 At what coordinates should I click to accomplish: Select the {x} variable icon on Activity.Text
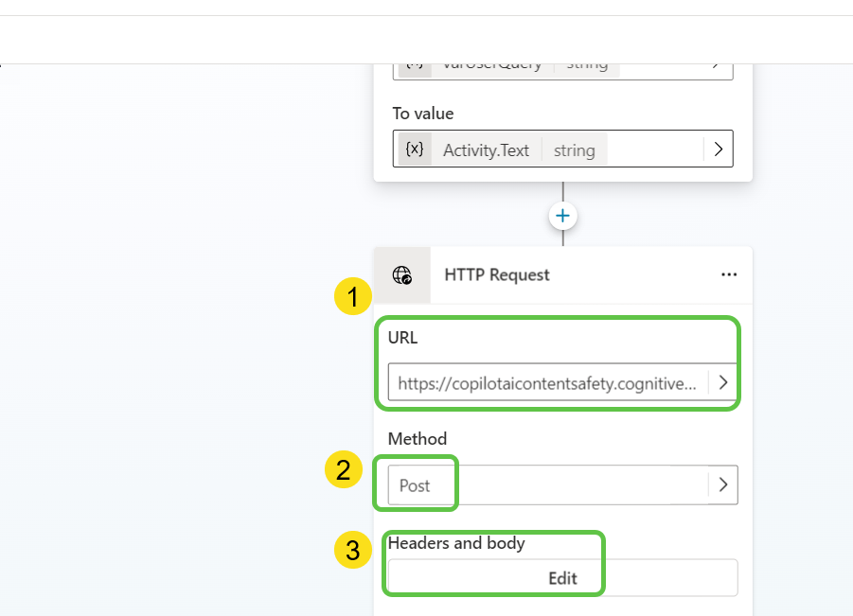414,149
